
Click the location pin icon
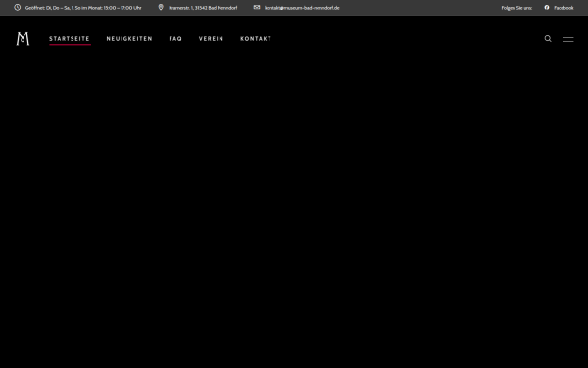click(x=161, y=8)
